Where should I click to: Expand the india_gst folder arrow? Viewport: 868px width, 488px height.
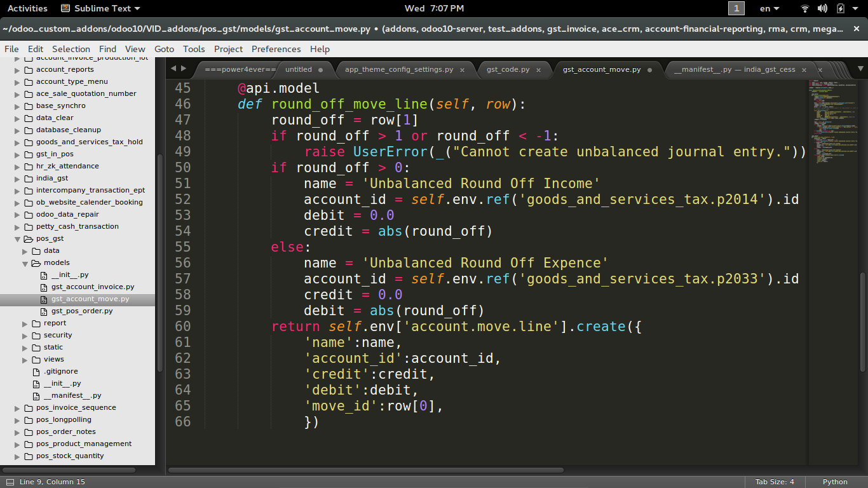click(17, 178)
